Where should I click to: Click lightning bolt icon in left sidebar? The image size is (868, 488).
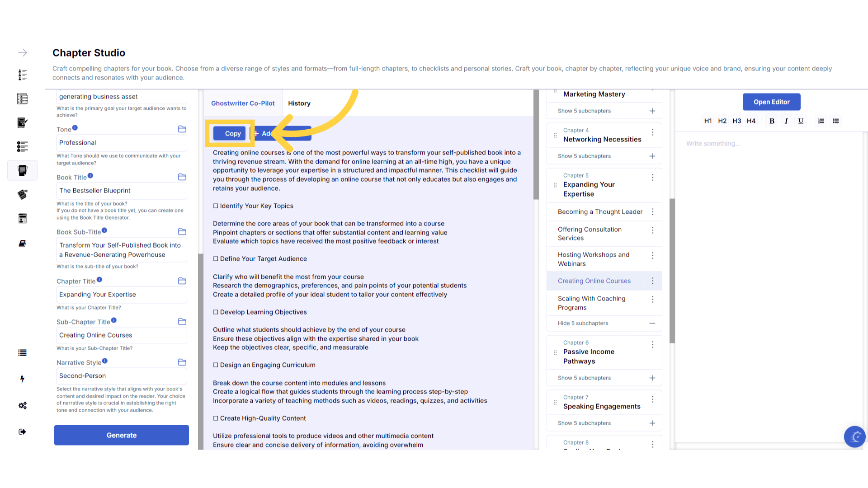(22, 379)
